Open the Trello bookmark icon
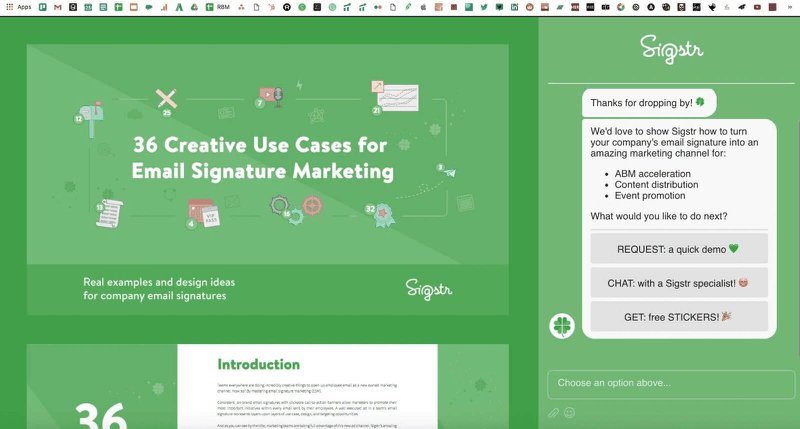This screenshot has height=429, width=800. click(x=42, y=7)
